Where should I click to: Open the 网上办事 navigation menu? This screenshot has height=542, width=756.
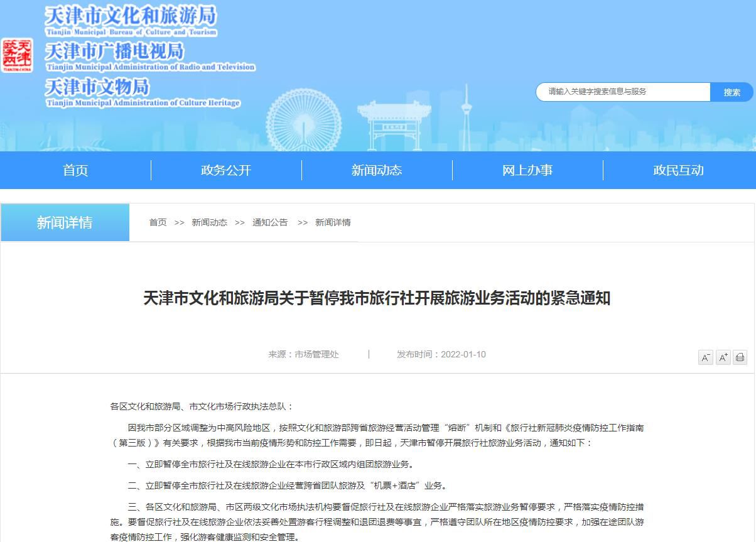click(x=527, y=170)
